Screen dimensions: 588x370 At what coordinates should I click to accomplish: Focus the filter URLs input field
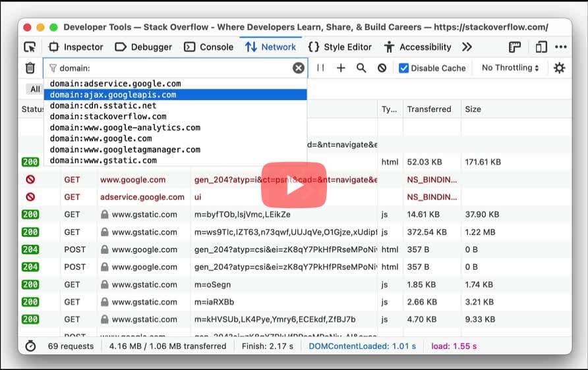pyautogui.click(x=175, y=68)
